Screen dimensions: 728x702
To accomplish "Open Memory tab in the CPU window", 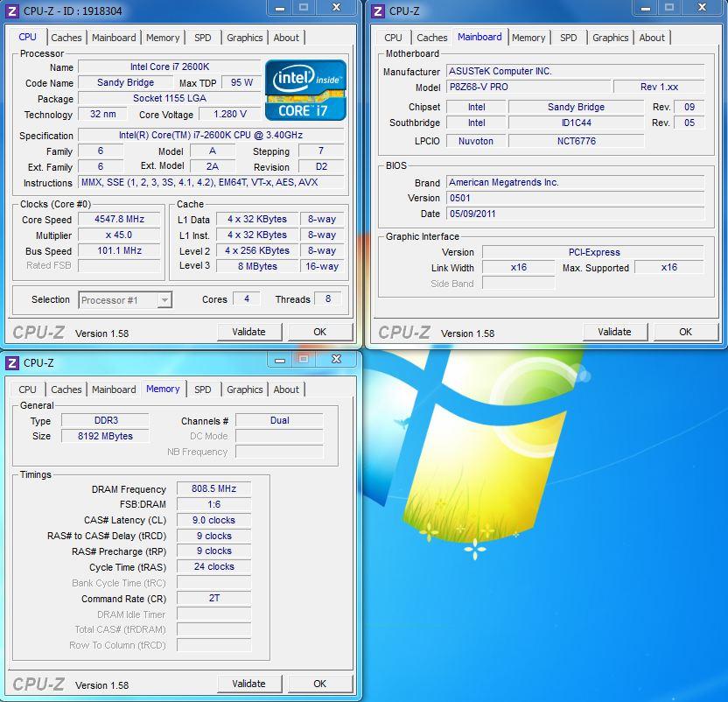I will [x=163, y=38].
